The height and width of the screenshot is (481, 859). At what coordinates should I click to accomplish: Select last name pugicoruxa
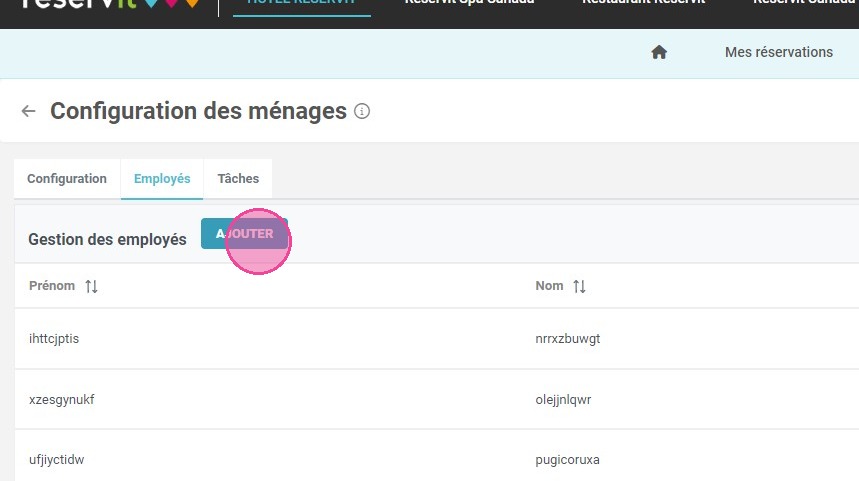tap(568, 460)
